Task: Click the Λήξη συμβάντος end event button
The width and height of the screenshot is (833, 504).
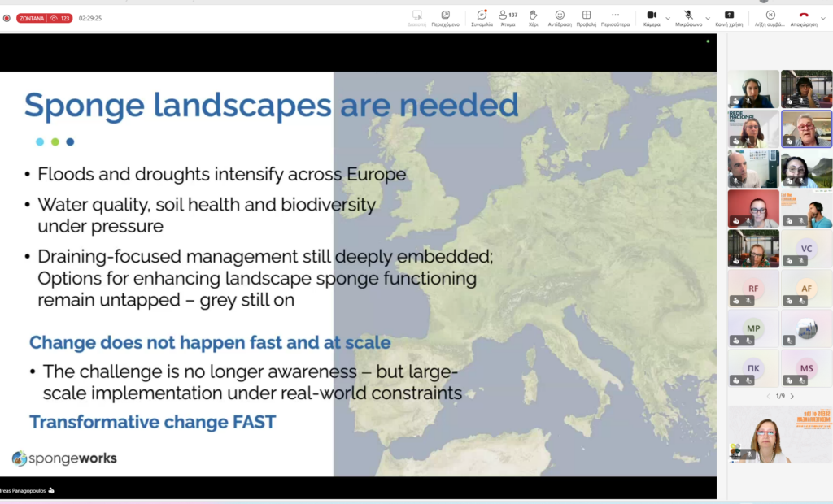Action: 770,18
